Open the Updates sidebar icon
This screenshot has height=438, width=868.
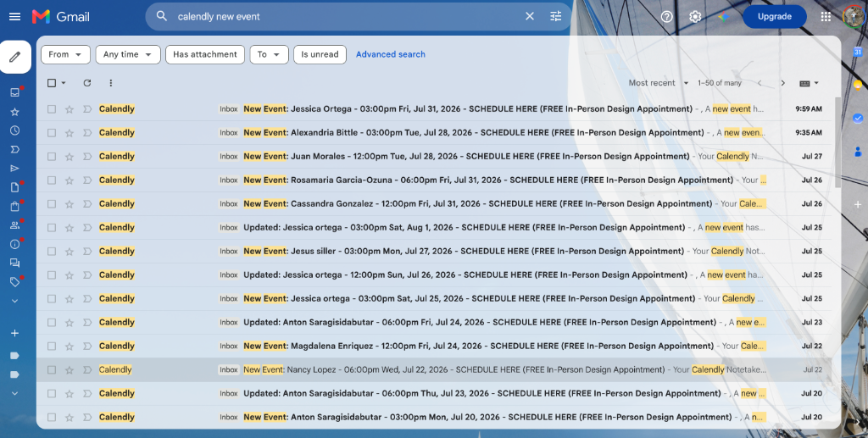(15, 244)
